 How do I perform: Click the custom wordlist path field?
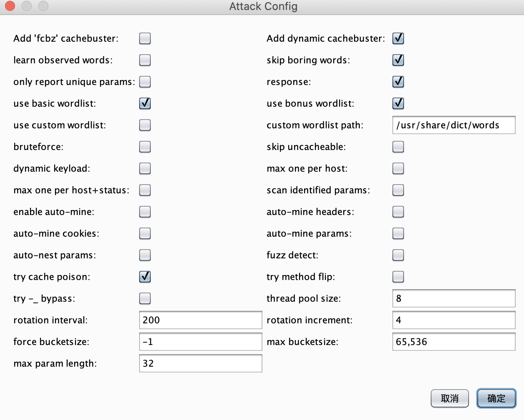[453, 125]
